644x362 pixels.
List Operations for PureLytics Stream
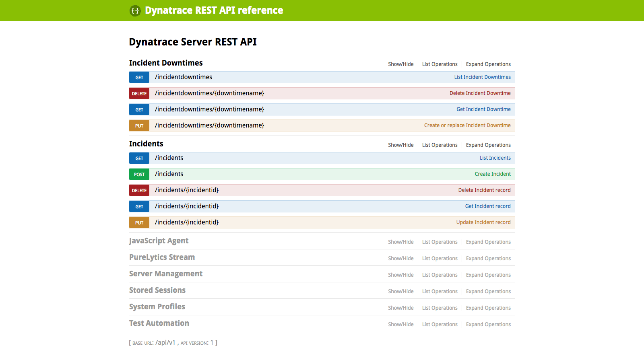tap(440, 259)
